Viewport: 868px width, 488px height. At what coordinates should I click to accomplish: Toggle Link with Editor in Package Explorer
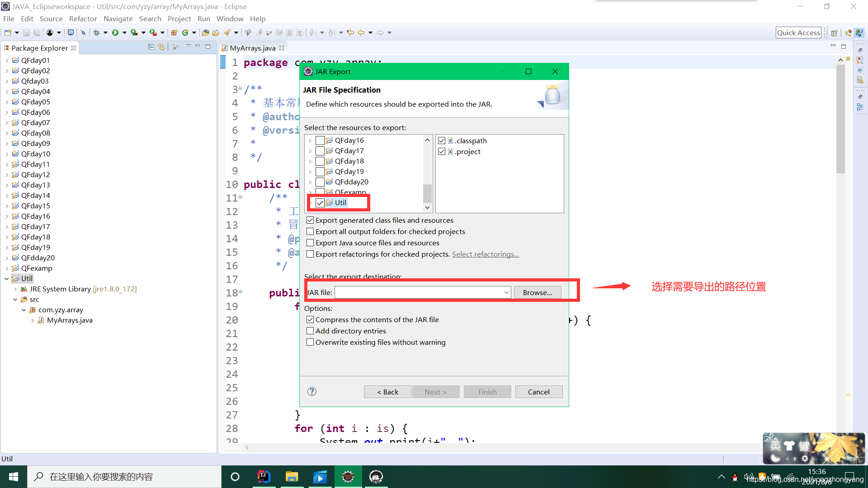tap(161, 47)
